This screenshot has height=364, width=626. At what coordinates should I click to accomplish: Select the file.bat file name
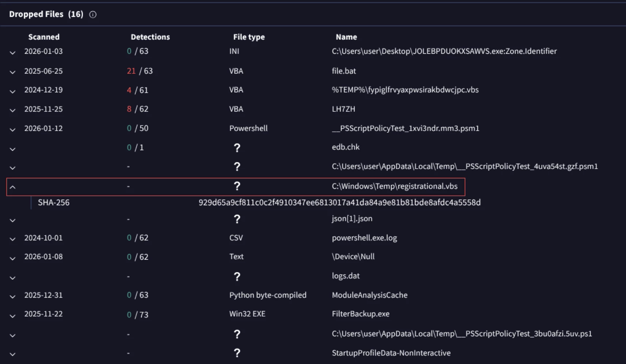(x=344, y=71)
